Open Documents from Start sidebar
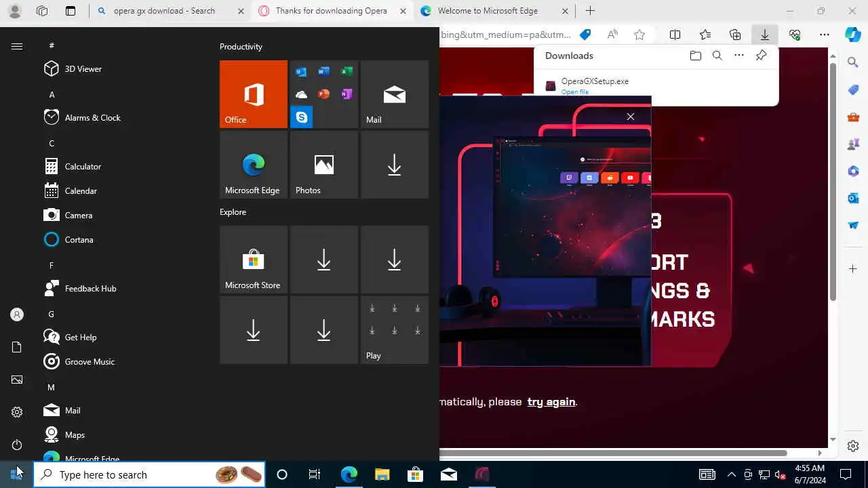This screenshot has width=868, height=488. coord(17,347)
